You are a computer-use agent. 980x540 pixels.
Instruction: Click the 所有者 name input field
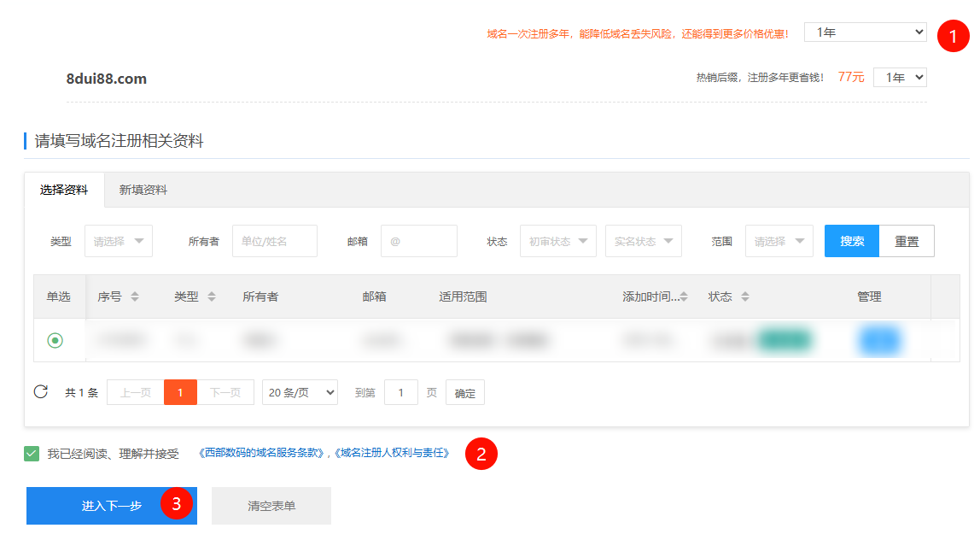[274, 242]
